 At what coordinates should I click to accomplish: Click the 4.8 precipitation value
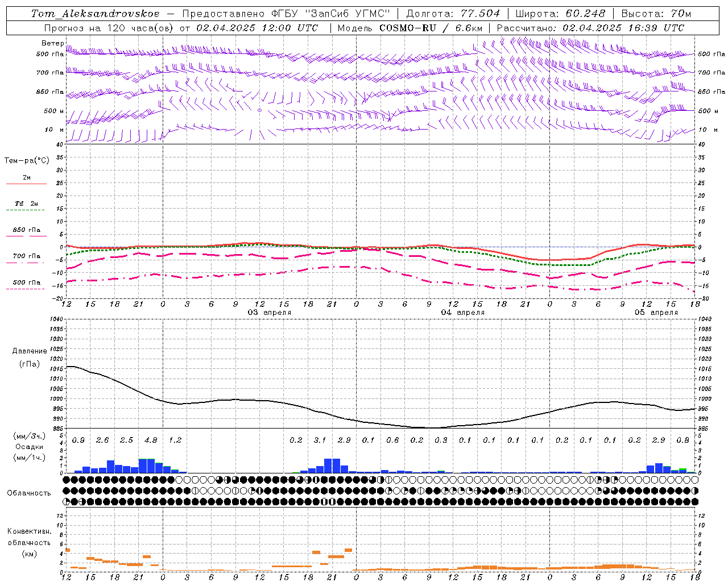[x=151, y=440]
